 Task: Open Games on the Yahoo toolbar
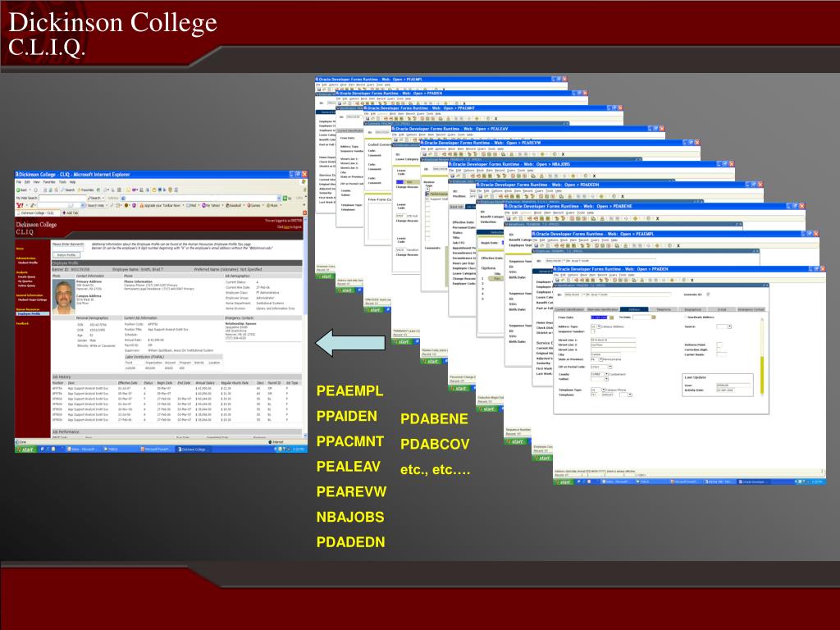[x=253, y=205]
